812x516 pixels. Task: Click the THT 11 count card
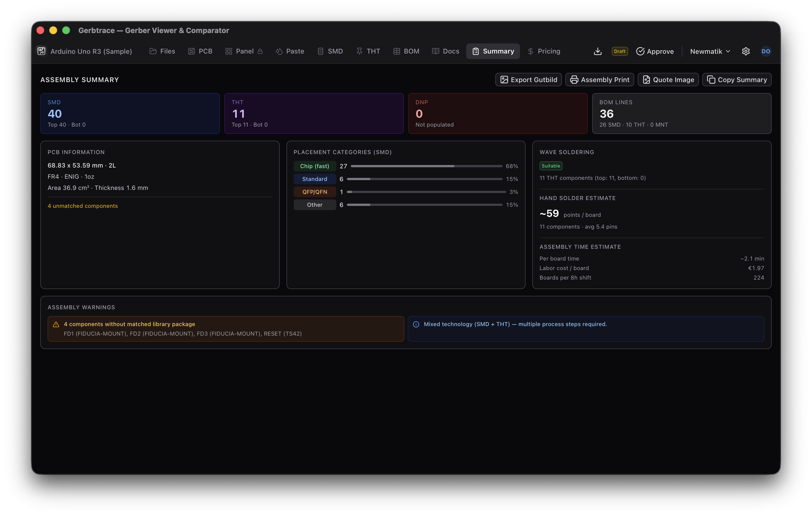tap(314, 113)
